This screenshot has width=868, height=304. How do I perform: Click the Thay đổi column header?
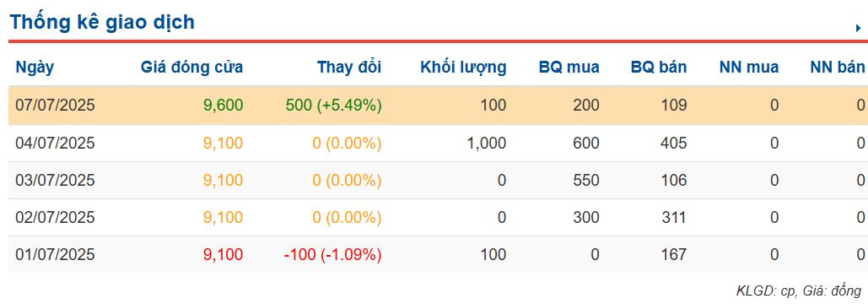pyautogui.click(x=349, y=68)
